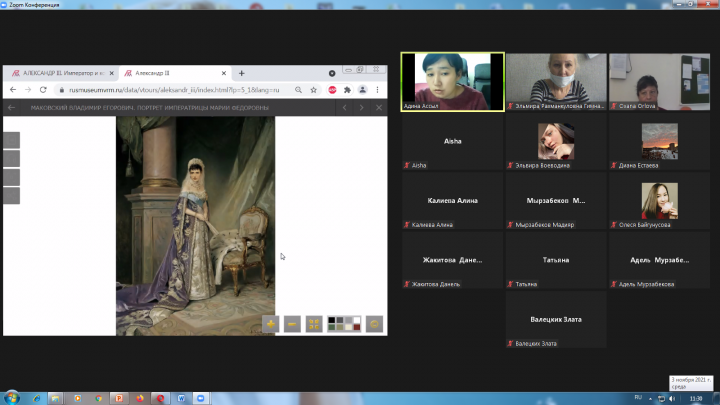Open PowerPoint from the taskbar
This screenshot has height=405, width=720.
[119, 398]
